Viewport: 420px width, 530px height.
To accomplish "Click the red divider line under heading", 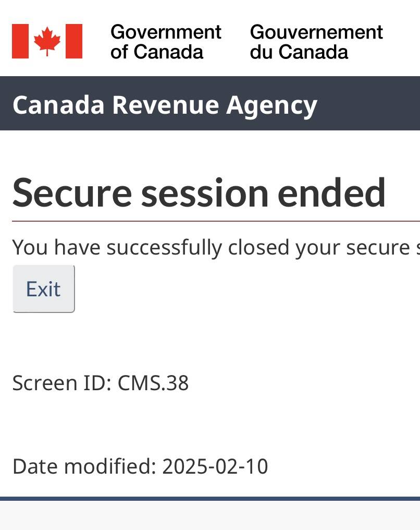I will 216,221.
